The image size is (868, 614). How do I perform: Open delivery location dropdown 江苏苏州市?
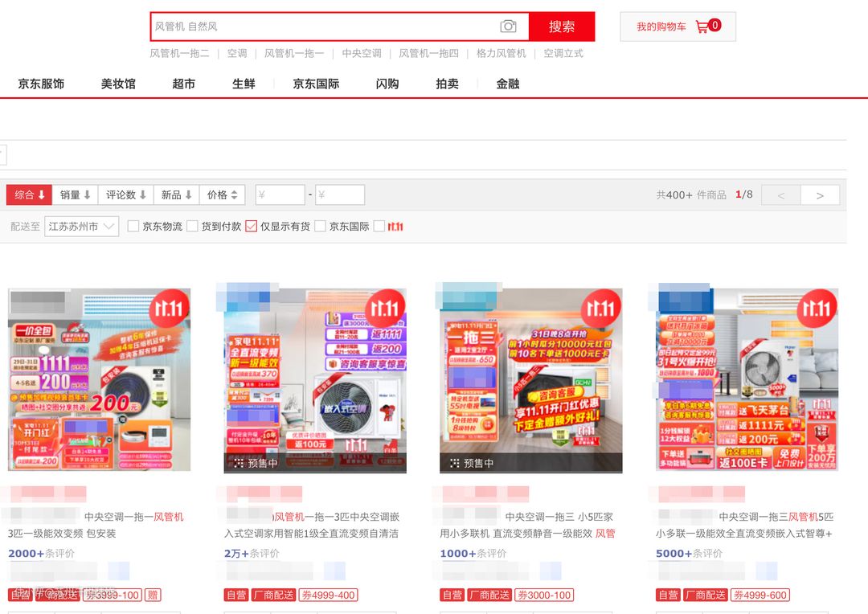82,227
